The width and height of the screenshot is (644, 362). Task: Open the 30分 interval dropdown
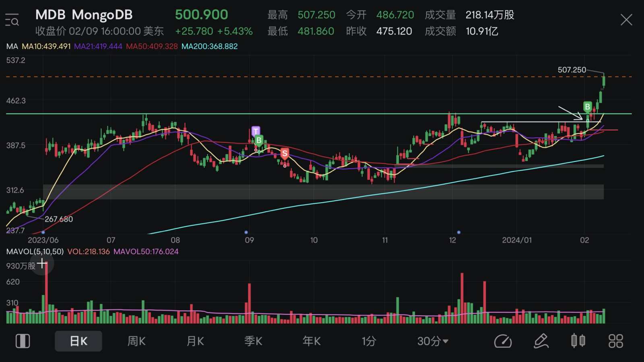(433, 341)
